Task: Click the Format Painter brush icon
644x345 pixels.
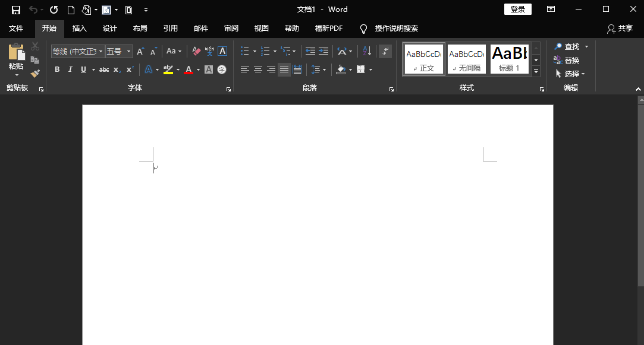Action: pyautogui.click(x=35, y=74)
